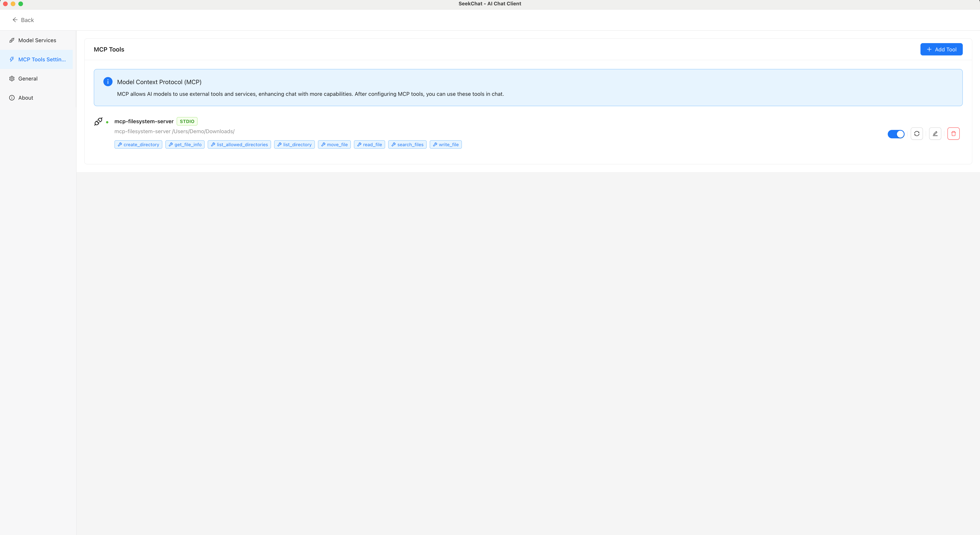
Task: Select the search_files tool tag
Action: tap(407, 144)
